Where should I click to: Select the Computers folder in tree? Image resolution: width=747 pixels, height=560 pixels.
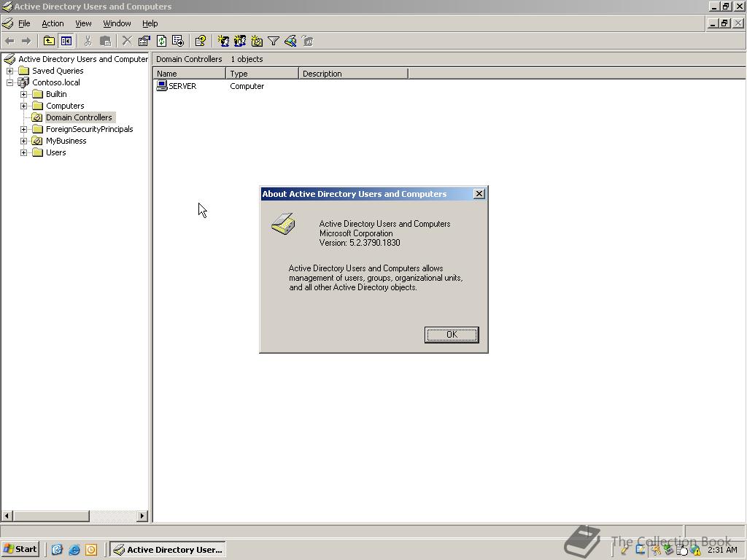pos(65,106)
